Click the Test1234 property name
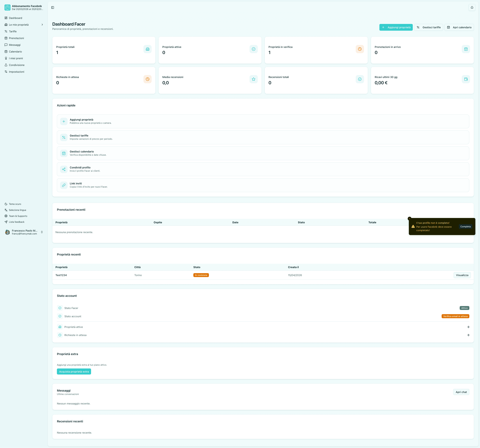The width and height of the screenshot is (480, 448). tap(61, 275)
